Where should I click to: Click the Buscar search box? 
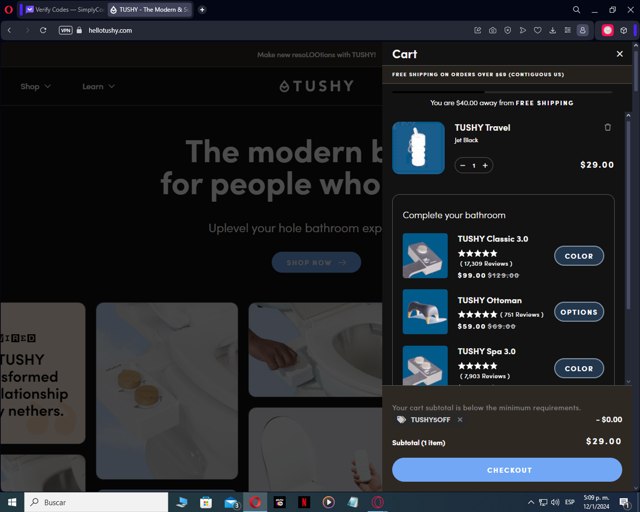click(96, 502)
